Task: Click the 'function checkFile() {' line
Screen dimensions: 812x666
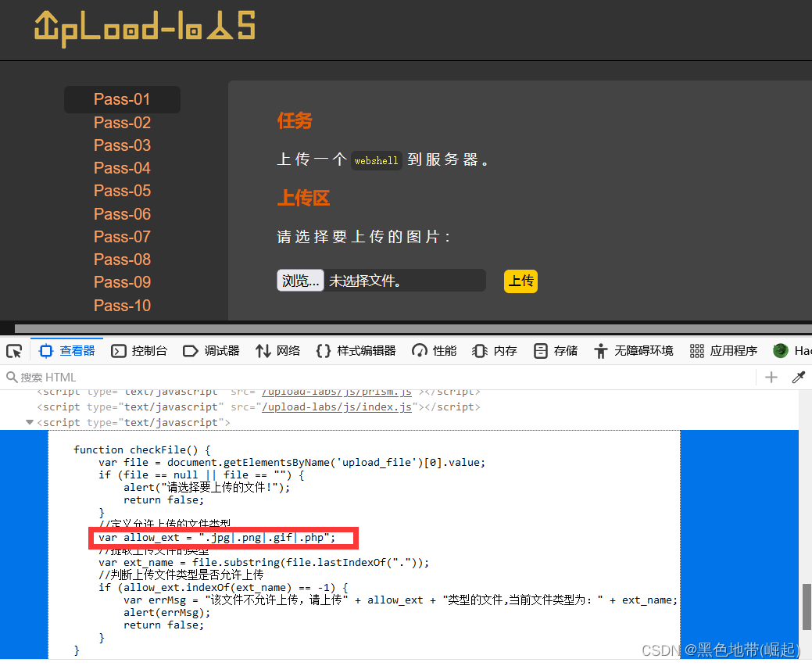Action: [142, 449]
